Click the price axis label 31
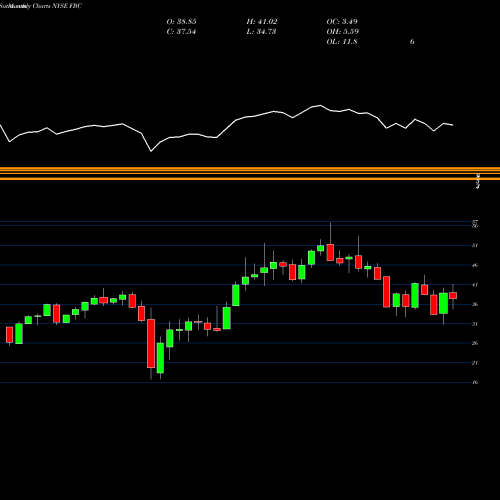 coord(475,324)
